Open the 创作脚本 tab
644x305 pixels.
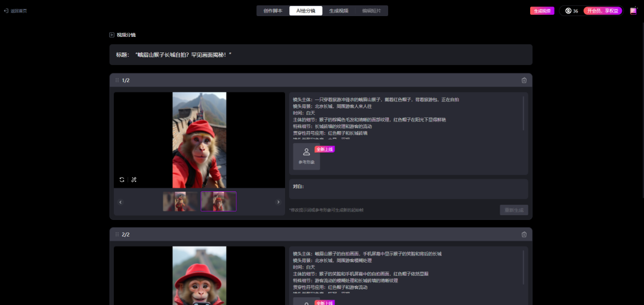pos(273,11)
